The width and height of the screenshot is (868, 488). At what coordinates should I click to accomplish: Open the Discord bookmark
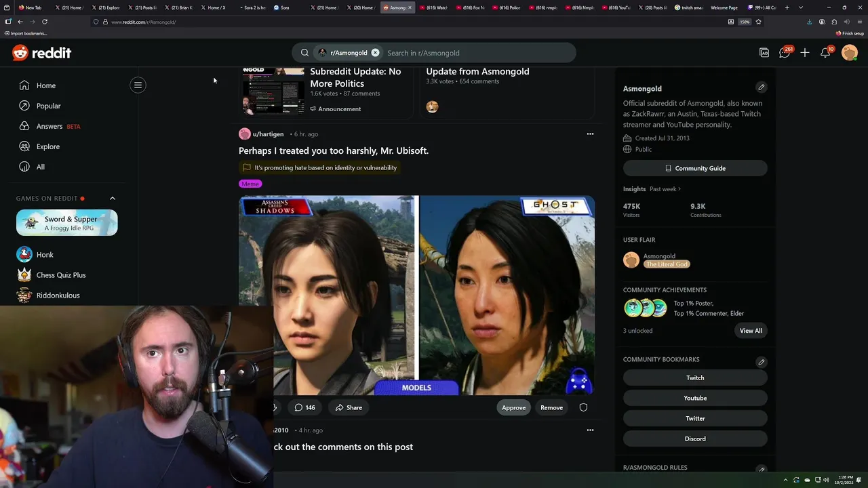coord(695,439)
